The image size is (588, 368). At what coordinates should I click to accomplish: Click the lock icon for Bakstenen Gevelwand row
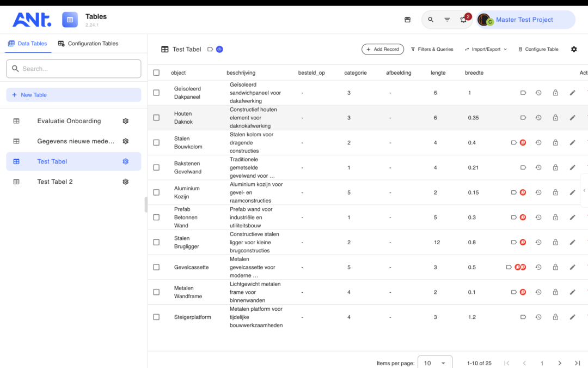coord(555,167)
